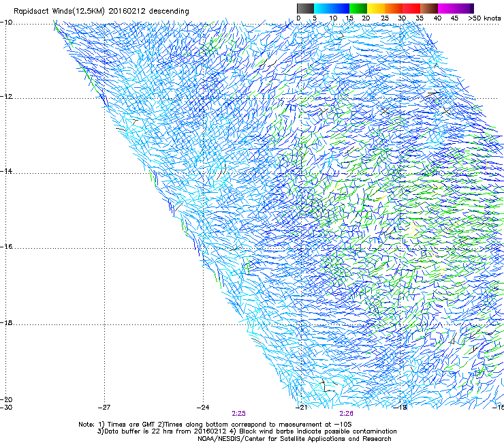The width and height of the screenshot is (504, 443).
Task: Click the purple time label right of 2:25
Action: tap(346, 414)
